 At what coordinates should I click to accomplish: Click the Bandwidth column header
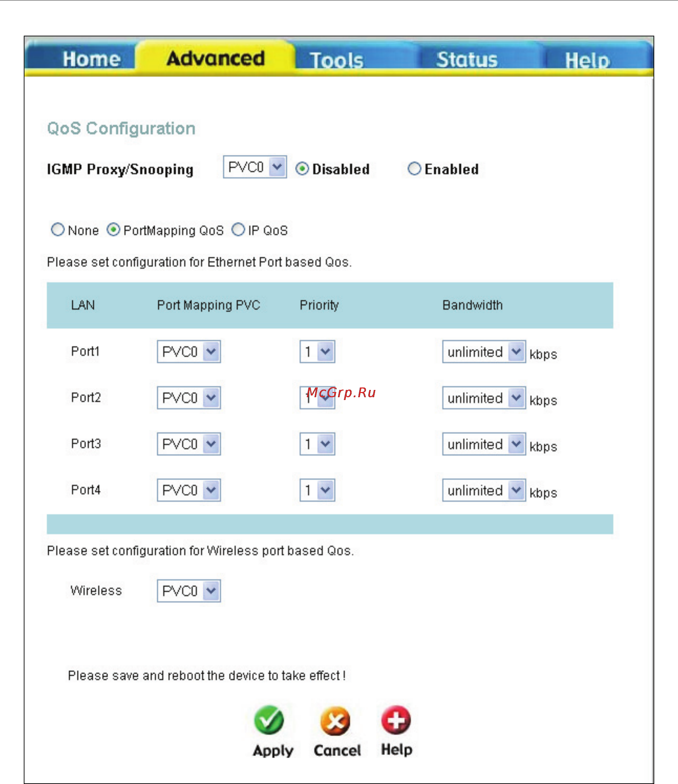473,305
